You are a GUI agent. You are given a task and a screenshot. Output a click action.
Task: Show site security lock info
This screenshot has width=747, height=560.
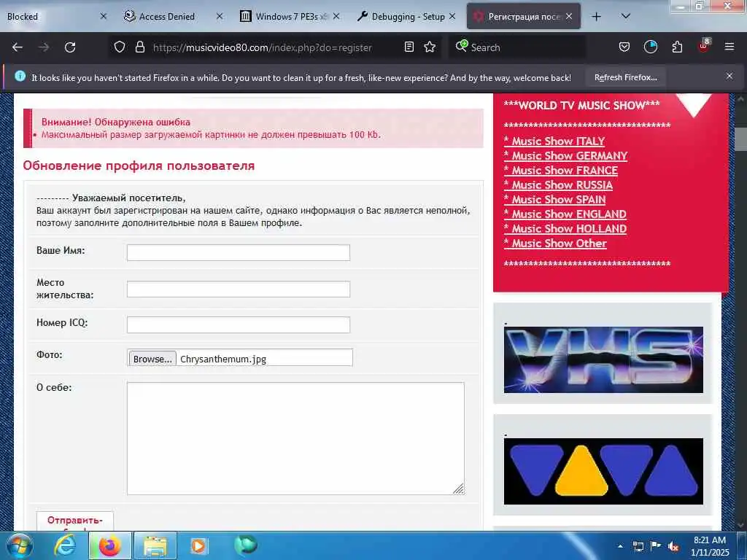139,47
